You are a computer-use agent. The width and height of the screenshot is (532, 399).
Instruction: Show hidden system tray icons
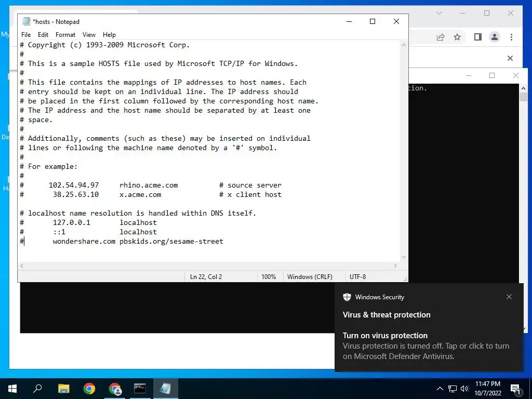[440, 389]
